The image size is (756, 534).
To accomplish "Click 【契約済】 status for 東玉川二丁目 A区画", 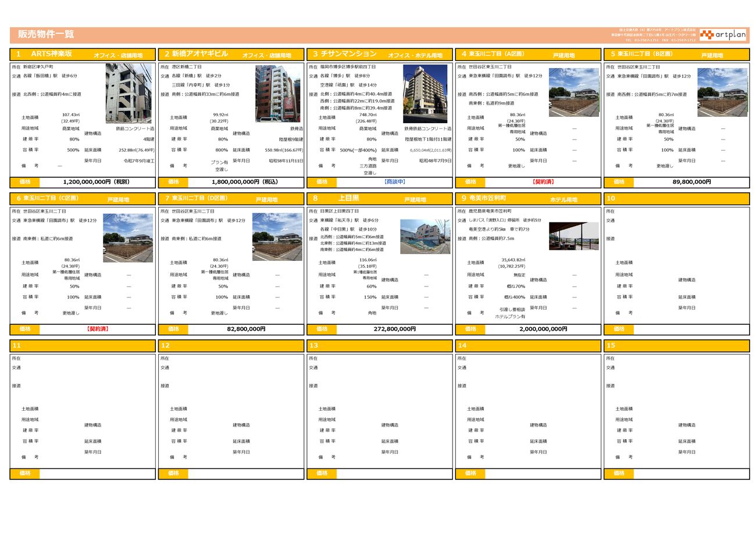I will [542, 182].
